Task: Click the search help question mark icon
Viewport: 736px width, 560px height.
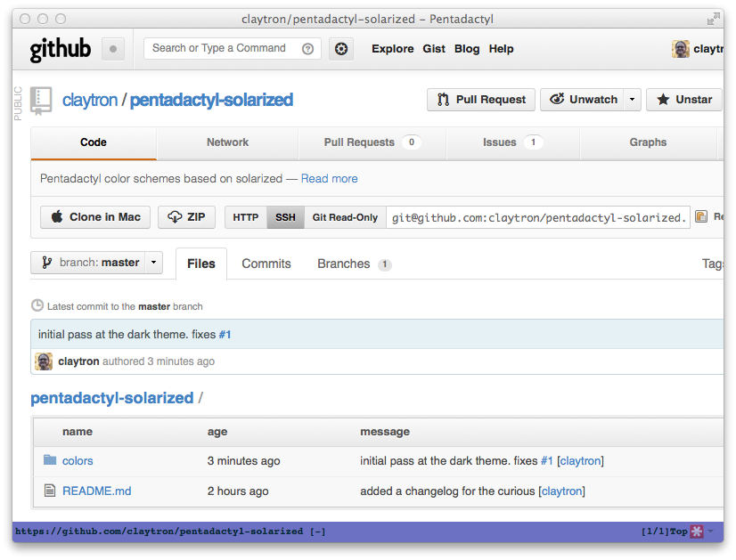Action: click(x=308, y=49)
